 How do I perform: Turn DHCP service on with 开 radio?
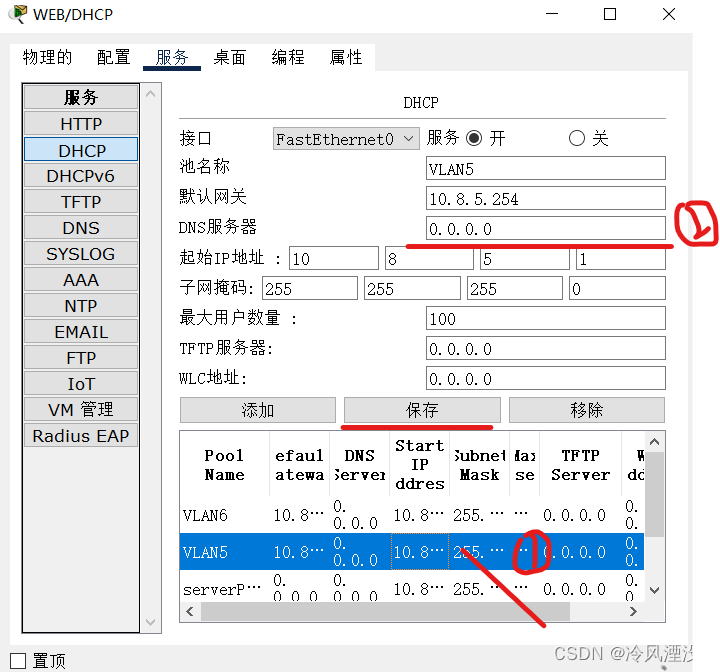click(474, 138)
